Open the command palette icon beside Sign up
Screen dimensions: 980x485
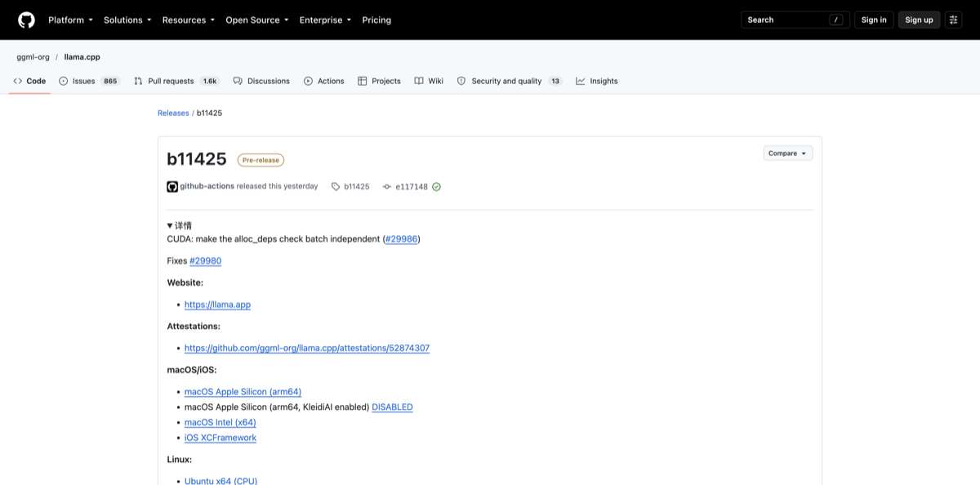pos(954,20)
